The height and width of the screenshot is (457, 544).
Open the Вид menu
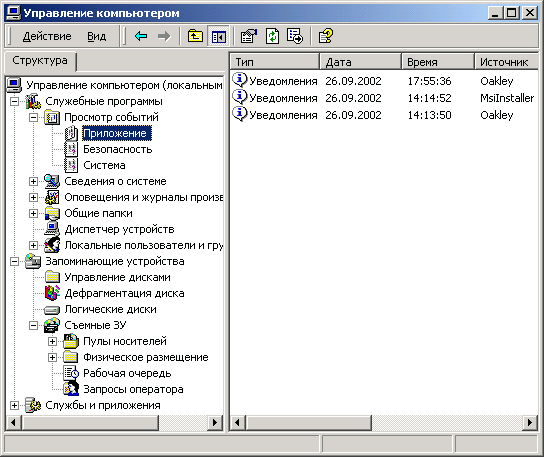pyautogui.click(x=96, y=36)
